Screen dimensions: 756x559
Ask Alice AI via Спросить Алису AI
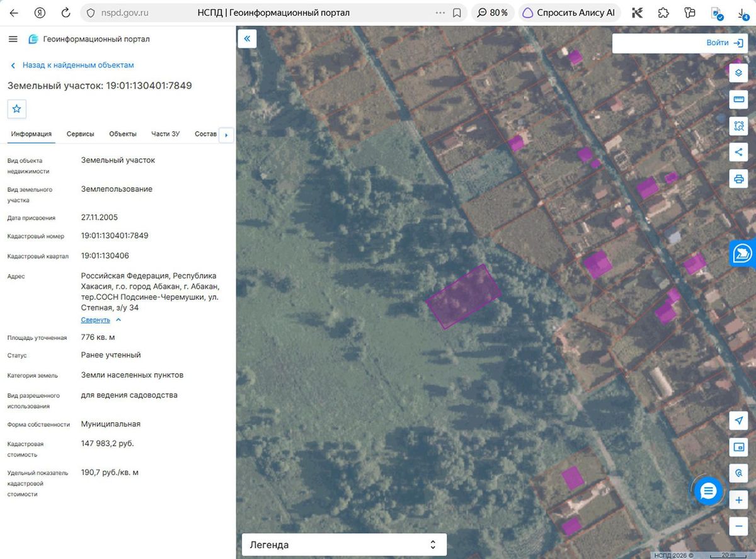coord(570,13)
